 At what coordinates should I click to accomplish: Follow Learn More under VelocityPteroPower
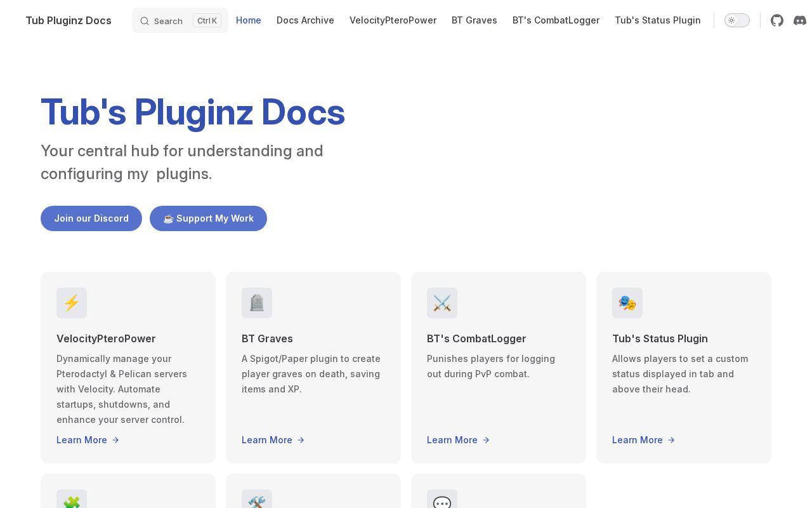[88, 440]
